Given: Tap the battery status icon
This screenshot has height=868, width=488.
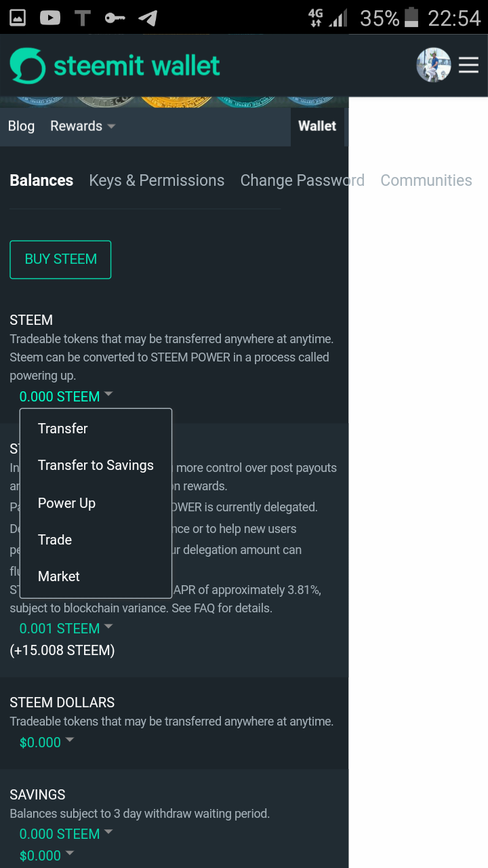Looking at the screenshot, I should tap(411, 18).
